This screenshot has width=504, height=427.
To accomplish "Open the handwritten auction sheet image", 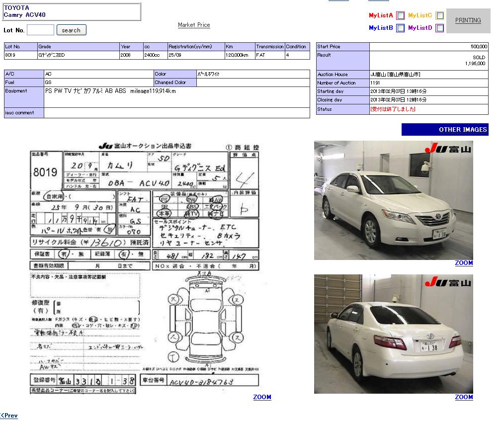I will (144, 268).
